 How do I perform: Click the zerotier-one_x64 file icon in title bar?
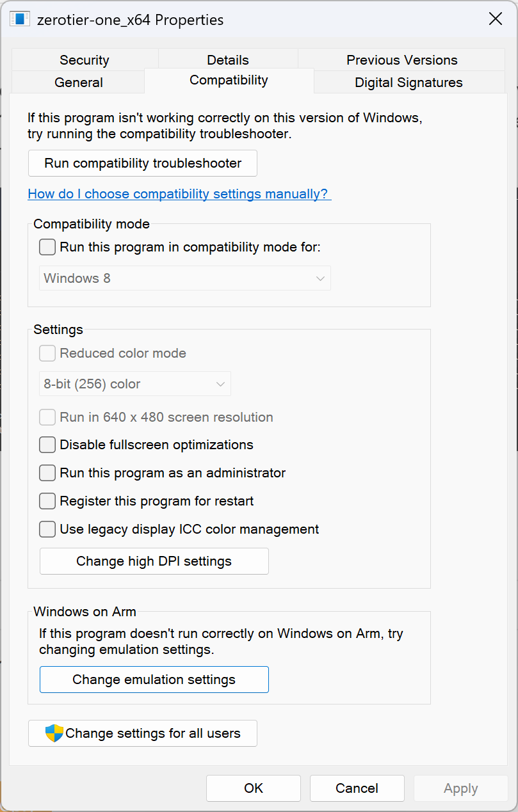[x=20, y=19]
